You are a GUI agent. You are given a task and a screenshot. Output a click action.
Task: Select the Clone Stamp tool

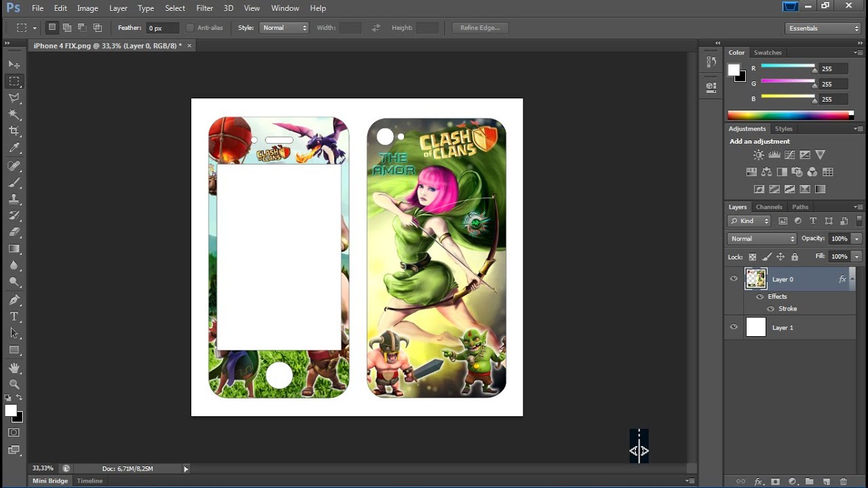click(x=14, y=199)
